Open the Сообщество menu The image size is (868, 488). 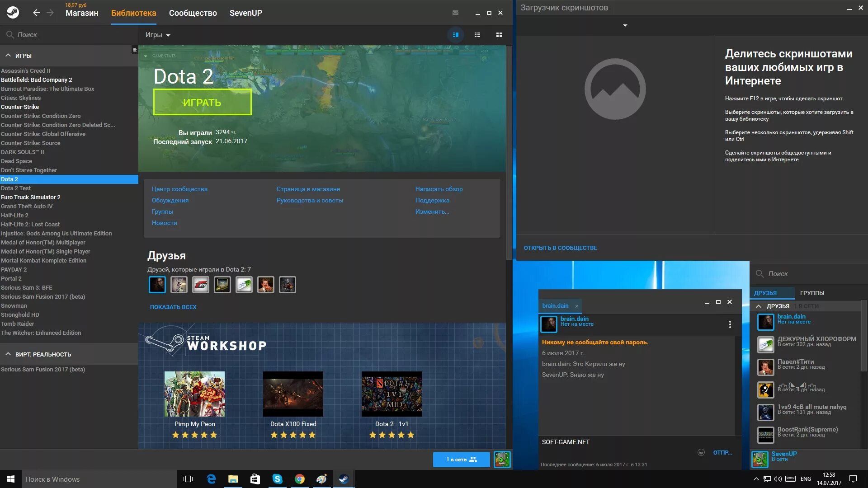pyautogui.click(x=193, y=13)
